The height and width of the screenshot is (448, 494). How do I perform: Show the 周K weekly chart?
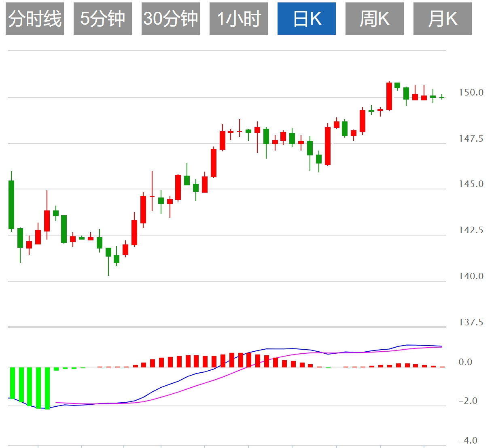click(375, 19)
